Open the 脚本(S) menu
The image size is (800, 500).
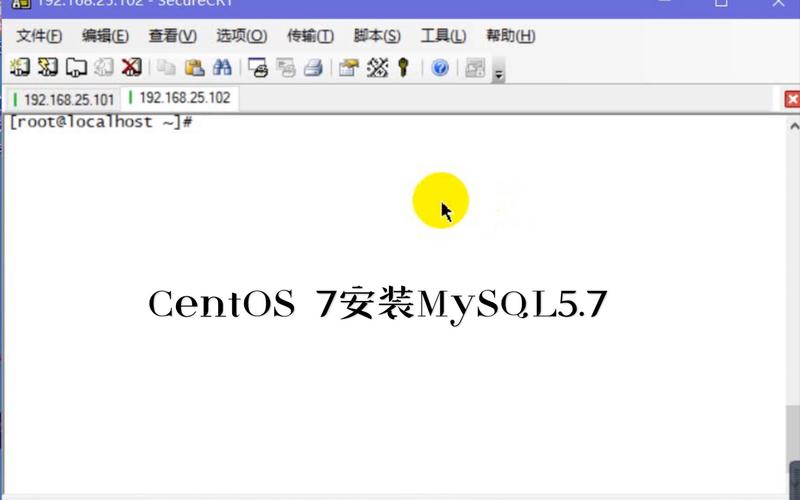coord(377,36)
